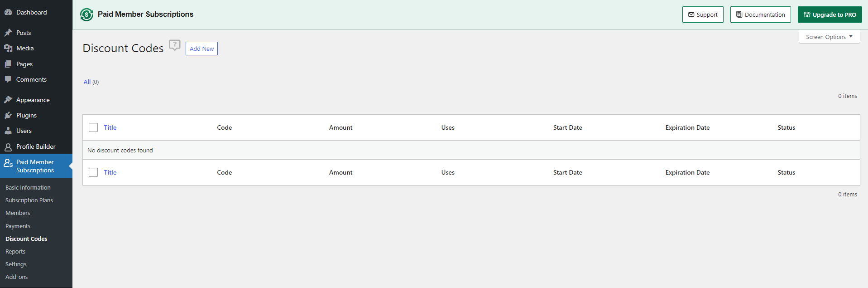Viewport: 868px width, 288px height.
Task: Click the Amount column header
Action: click(340, 127)
